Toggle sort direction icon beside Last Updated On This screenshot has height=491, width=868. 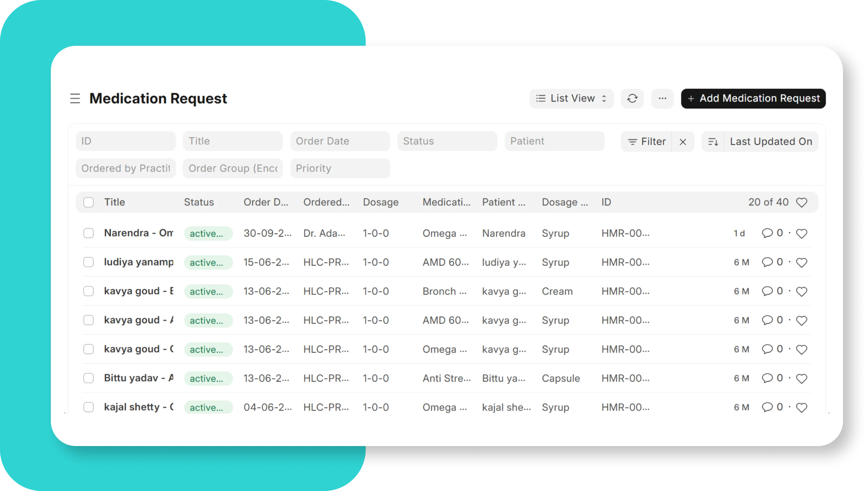click(x=713, y=142)
